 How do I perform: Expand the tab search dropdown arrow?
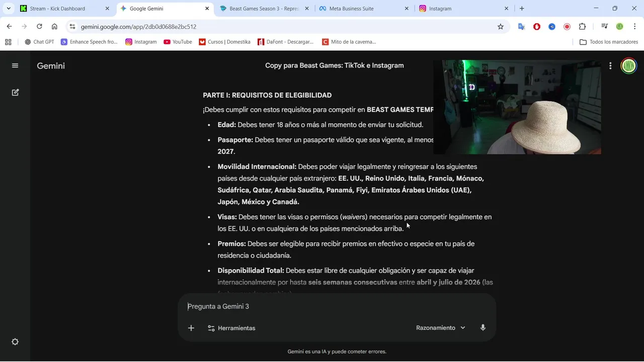coord(9,9)
